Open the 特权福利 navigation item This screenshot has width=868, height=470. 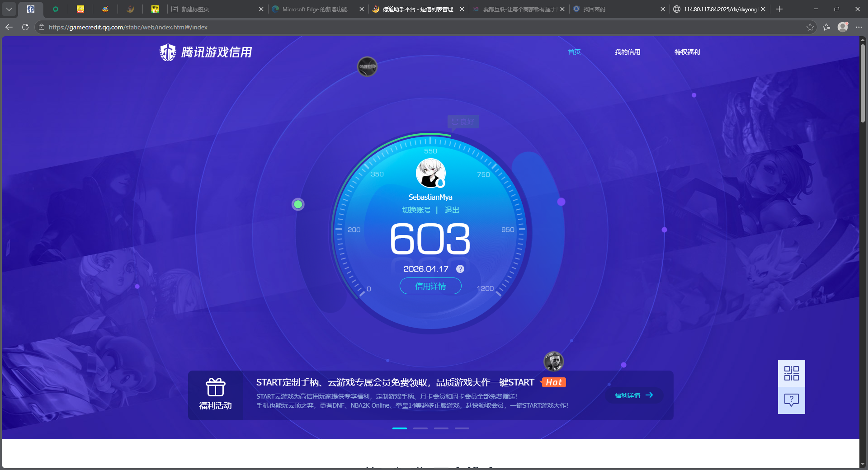(687, 52)
